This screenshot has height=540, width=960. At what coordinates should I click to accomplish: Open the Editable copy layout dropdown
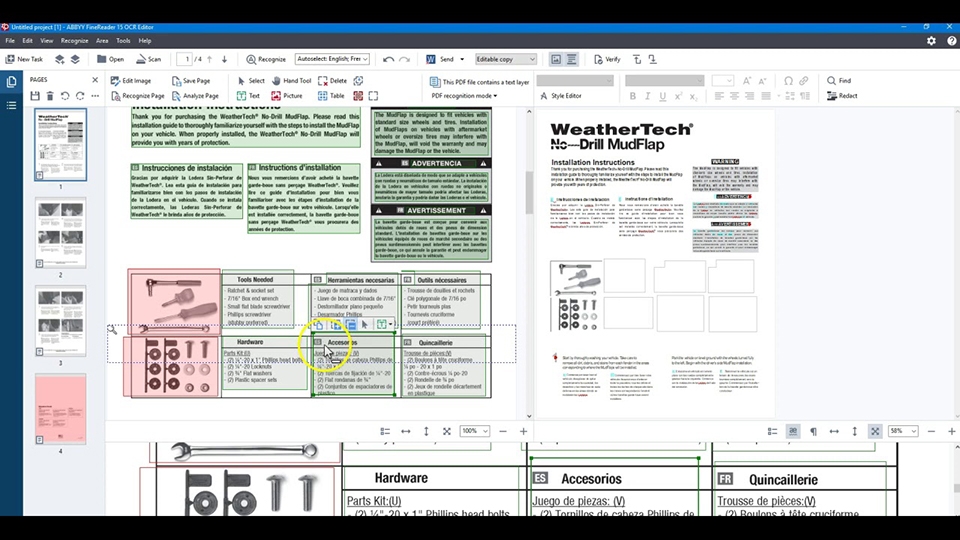pos(506,59)
